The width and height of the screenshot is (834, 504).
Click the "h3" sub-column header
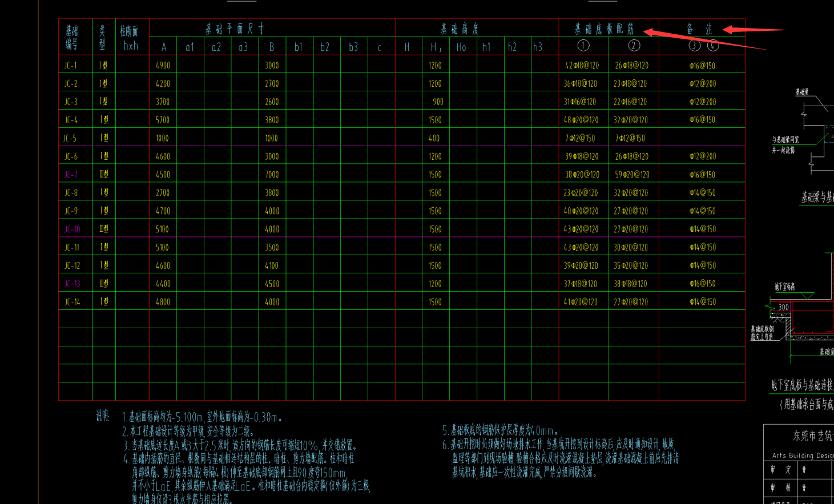pos(538,47)
